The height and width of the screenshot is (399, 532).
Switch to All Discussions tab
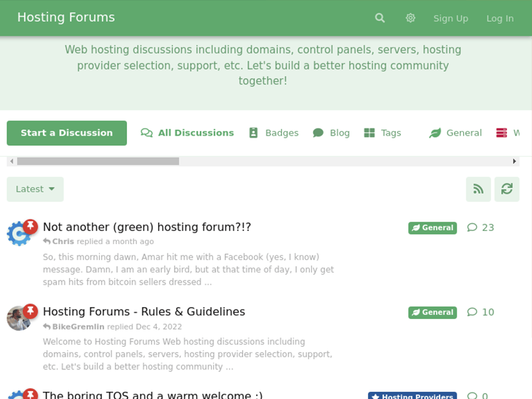click(187, 133)
